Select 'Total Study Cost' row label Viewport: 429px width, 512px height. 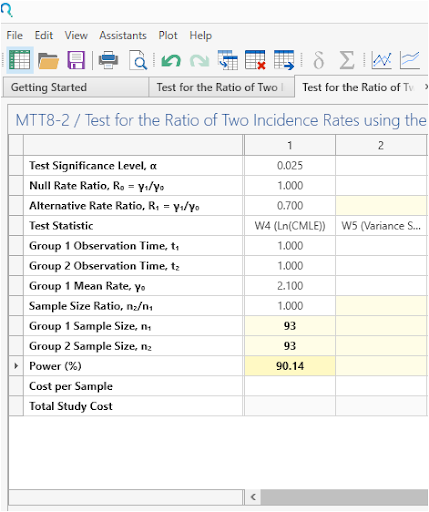pos(71,406)
